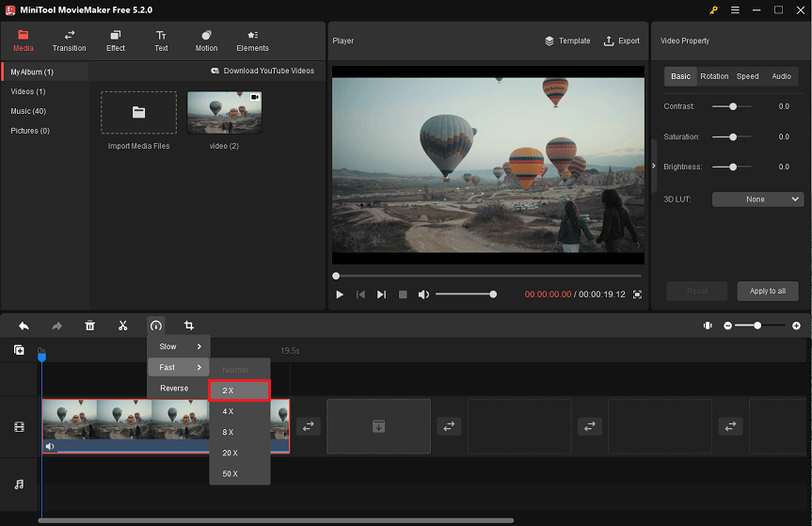Open the Effect tab
This screenshot has height=526, width=812.
point(116,40)
